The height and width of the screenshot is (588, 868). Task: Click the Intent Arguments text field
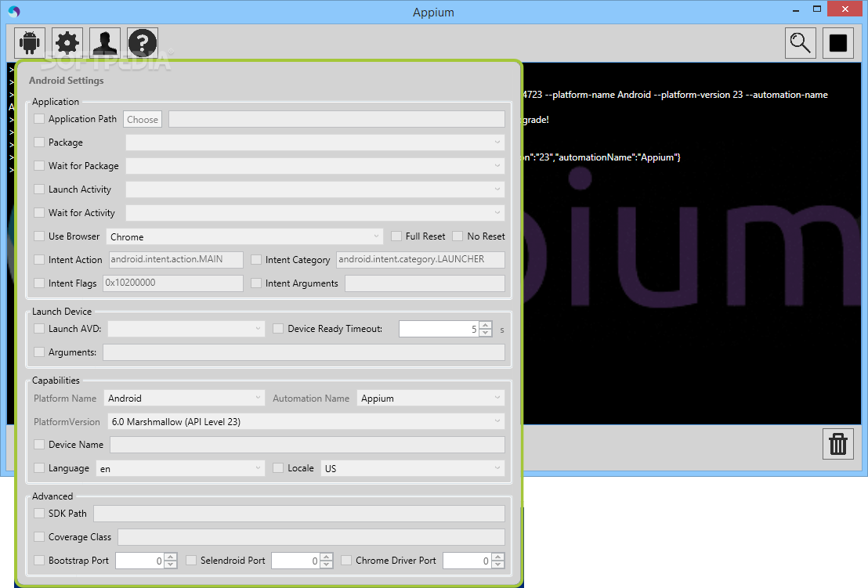(425, 283)
